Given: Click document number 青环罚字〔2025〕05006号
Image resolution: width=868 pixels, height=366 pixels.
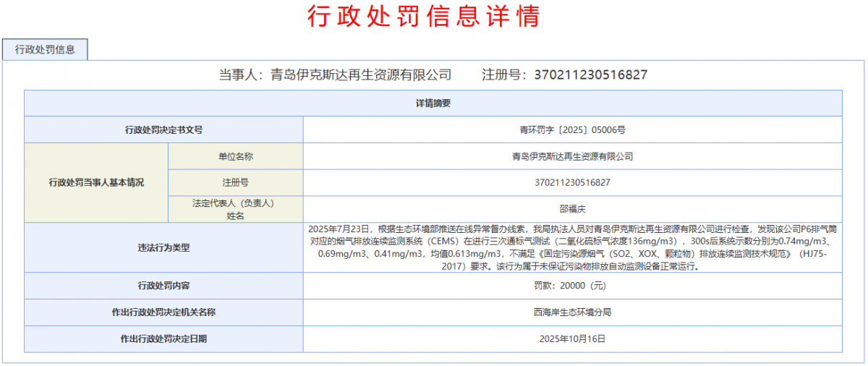Looking at the screenshot, I should (x=572, y=130).
